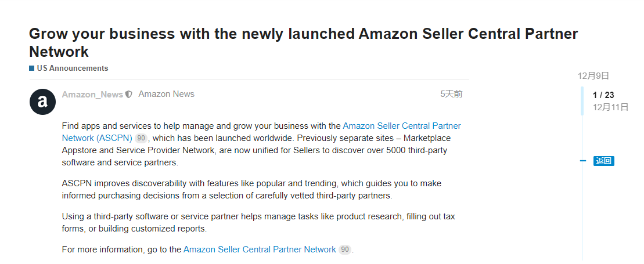Open the US Announcements category

coord(72,68)
